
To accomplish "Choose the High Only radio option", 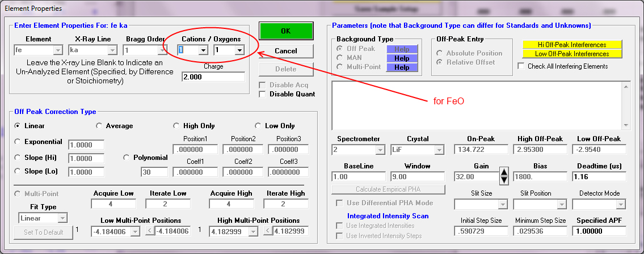I will (176, 126).
